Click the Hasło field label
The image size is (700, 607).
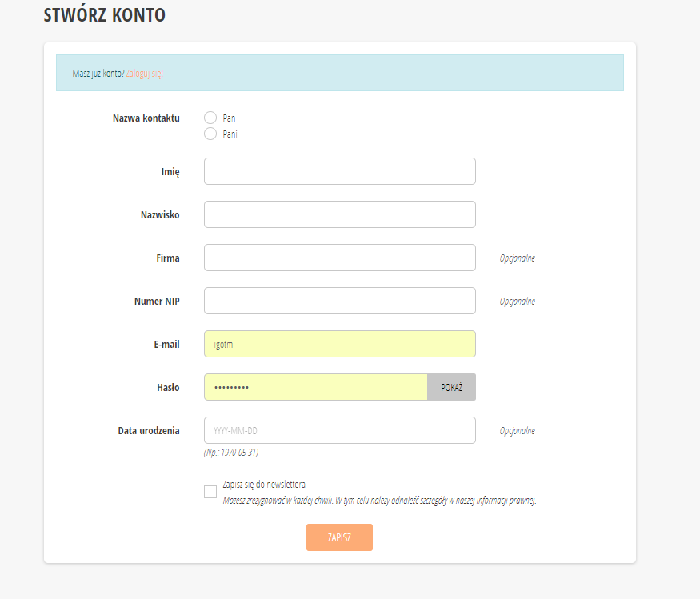[x=166, y=388]
